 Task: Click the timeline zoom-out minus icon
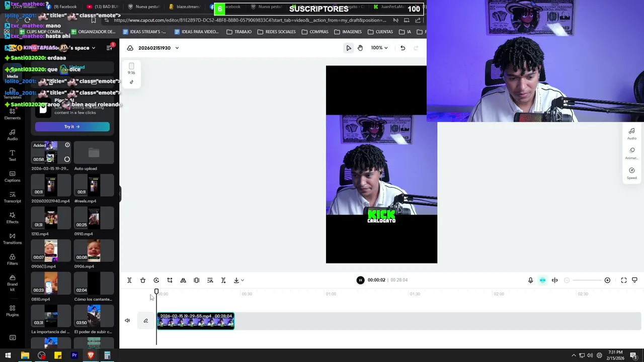[x=567, y=280]
